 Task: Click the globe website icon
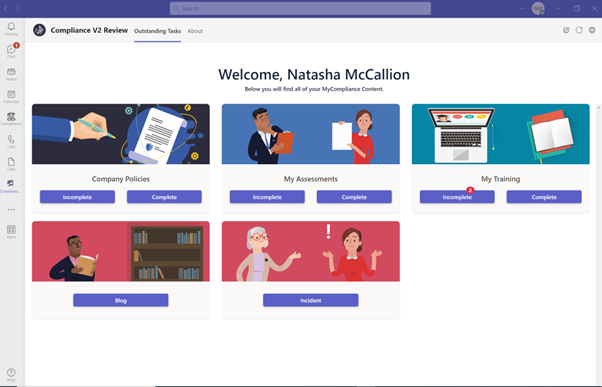[592, 30]
